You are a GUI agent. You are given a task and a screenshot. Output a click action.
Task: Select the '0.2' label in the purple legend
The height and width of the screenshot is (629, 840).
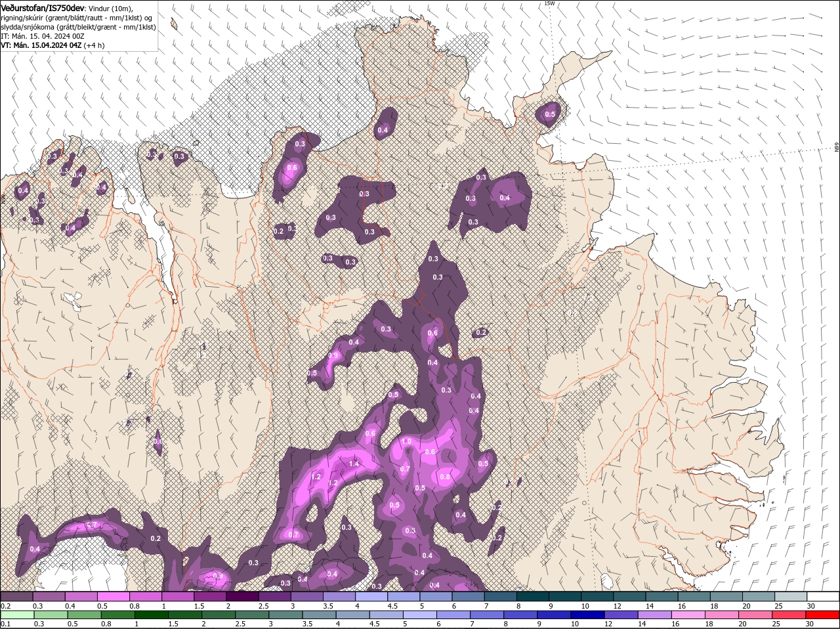[5, 605]
